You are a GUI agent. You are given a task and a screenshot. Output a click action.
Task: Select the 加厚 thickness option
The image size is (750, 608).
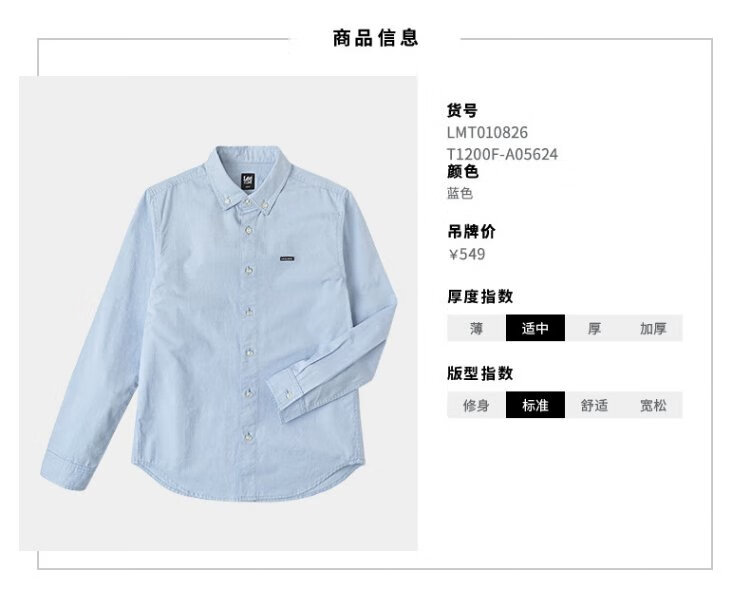(653, 328)
